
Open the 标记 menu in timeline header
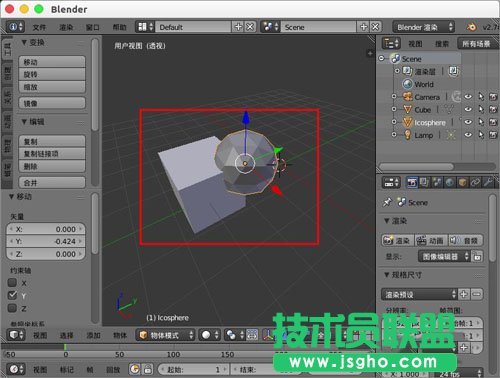pyautogui.click(x=67, y=370)
